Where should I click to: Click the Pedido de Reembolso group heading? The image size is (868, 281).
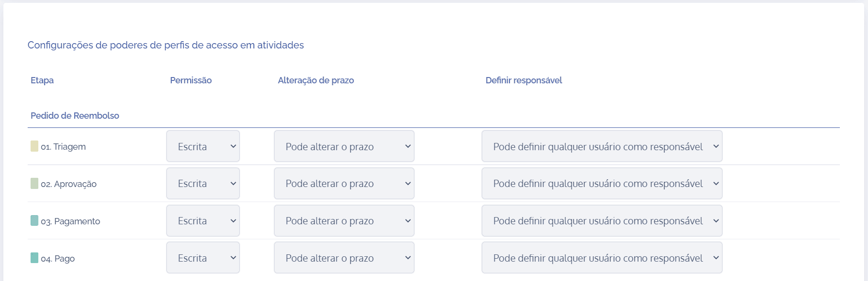click(75, 116)
